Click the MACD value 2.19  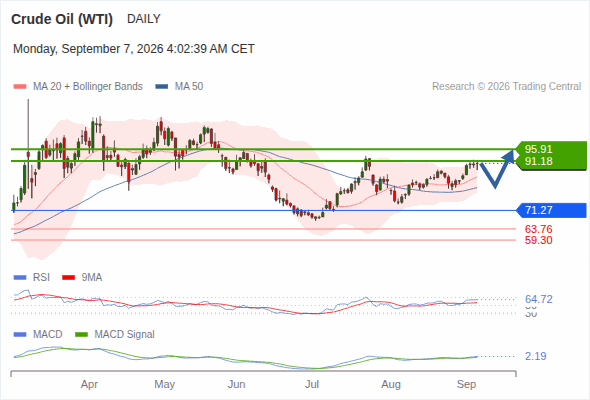tap(535, 356)
